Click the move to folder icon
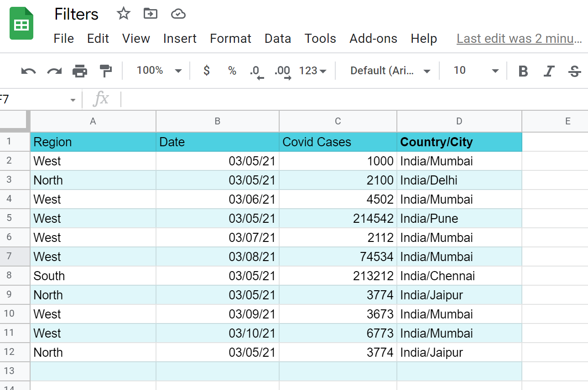The height and width of the screenshot is (390, 588). point(150,14)
